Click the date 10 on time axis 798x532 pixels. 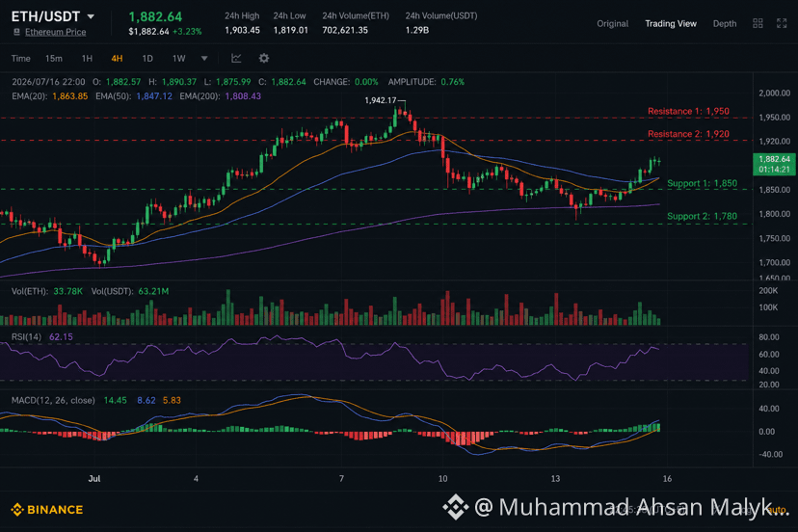(x=442, y=479)
